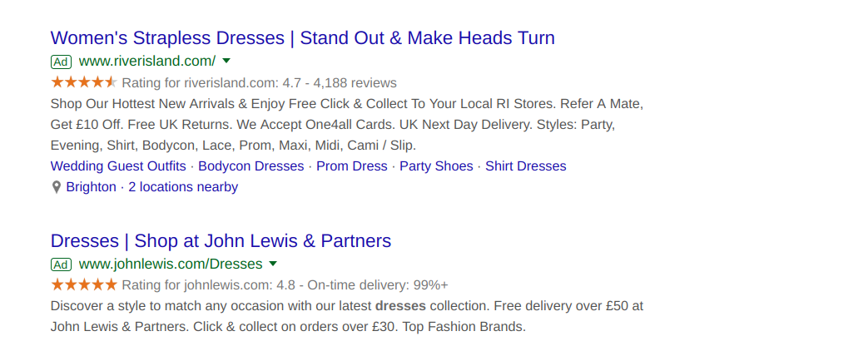Image resolution: width=868 pixels, height=351 pixels.
Task: Open the Dresses at John Lewis & Partners title
Action: pos(221,241)
